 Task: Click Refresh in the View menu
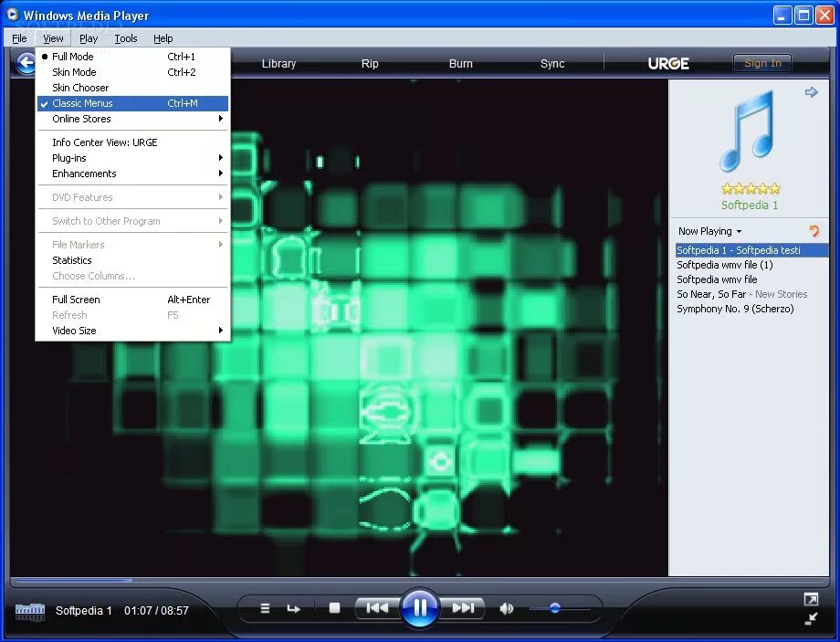132,314
